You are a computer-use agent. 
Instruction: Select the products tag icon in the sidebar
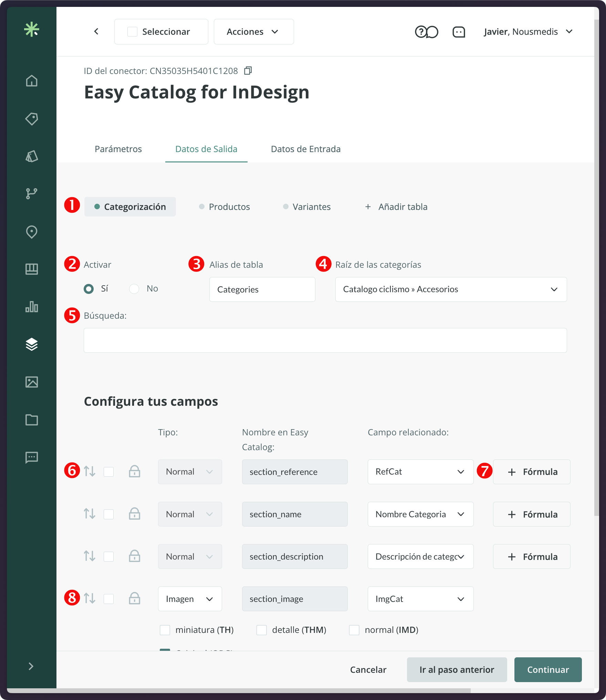32,119
